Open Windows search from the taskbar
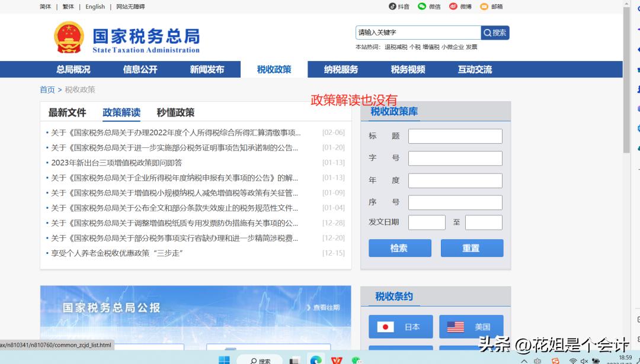 258,360
